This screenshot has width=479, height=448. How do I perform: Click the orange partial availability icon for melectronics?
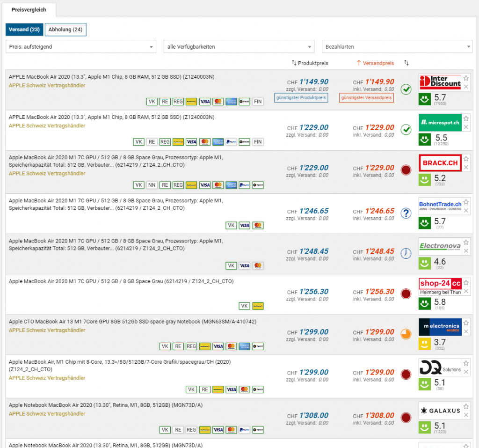coord(406,334)
